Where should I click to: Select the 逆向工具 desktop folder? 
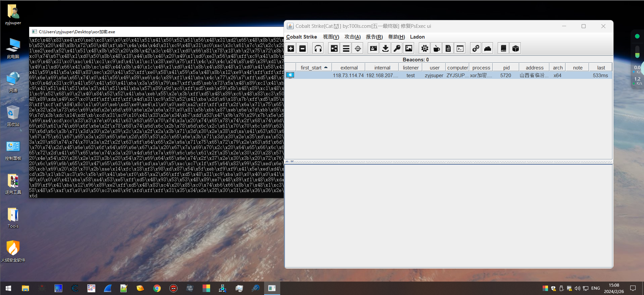[x=13, y=184]
